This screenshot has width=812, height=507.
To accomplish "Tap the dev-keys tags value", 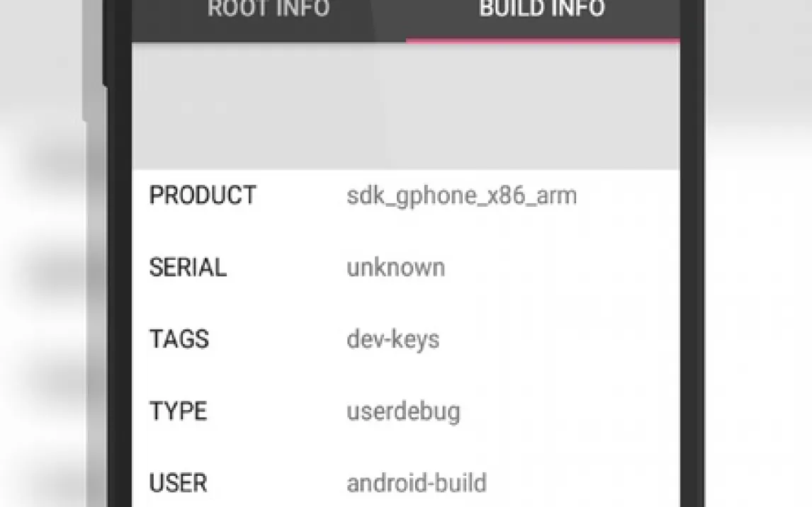I will click(x=393, y=339).
